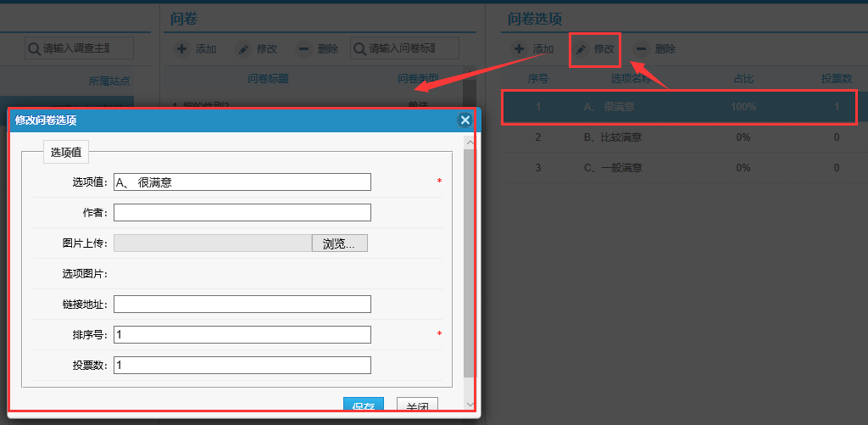Click the 问卷选项 panel heading
868x425 pixels.
tap(535, 20)
